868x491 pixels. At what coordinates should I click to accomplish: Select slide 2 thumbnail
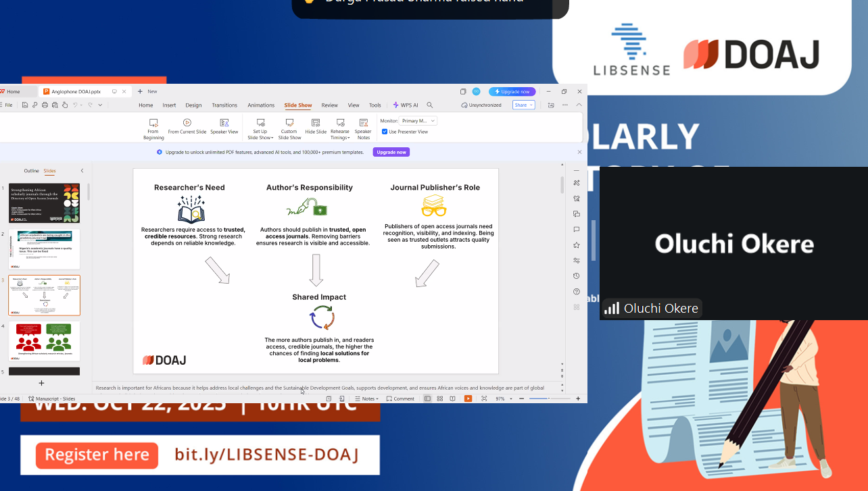44,249
